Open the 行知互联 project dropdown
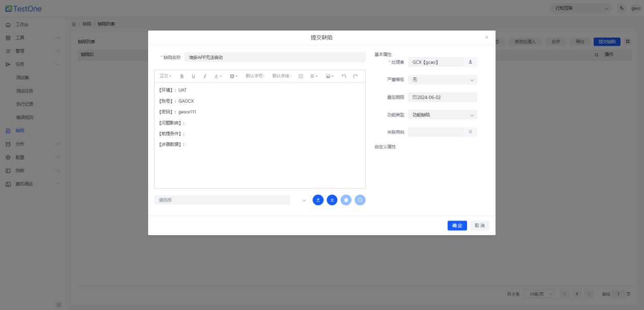644x310 pixels. click(581, 9)
